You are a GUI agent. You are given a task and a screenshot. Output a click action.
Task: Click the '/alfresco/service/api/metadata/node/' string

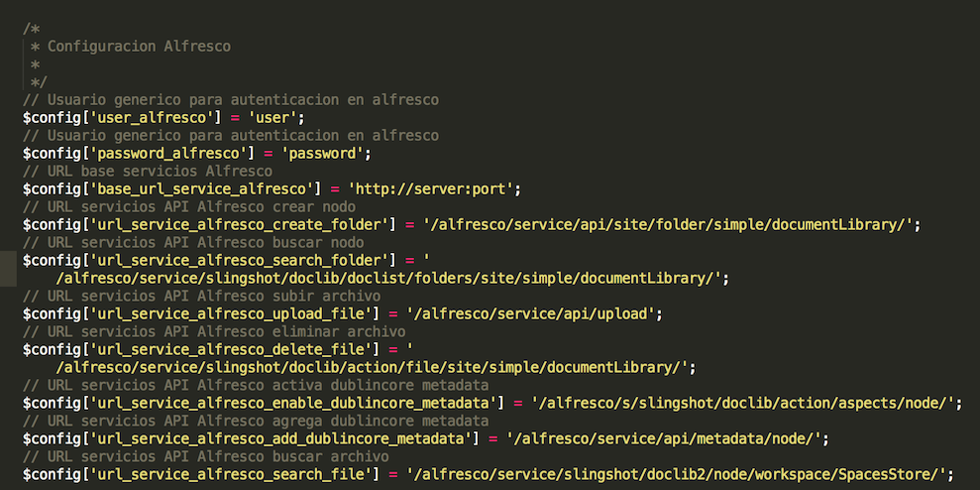[663, 438]
